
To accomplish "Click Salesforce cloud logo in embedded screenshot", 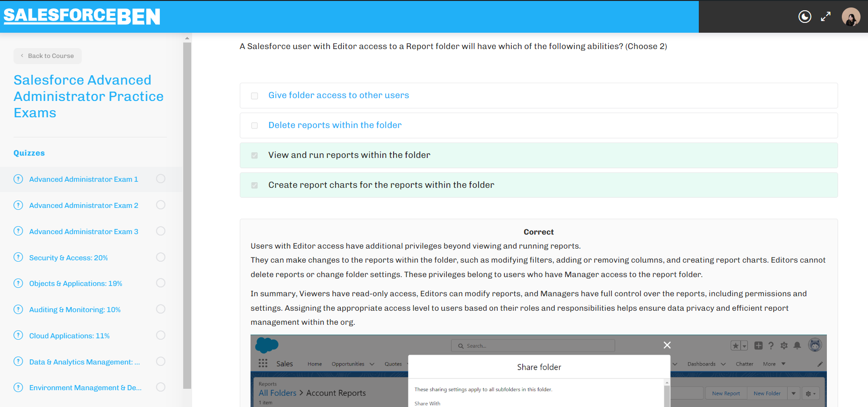I will (267, 345).
